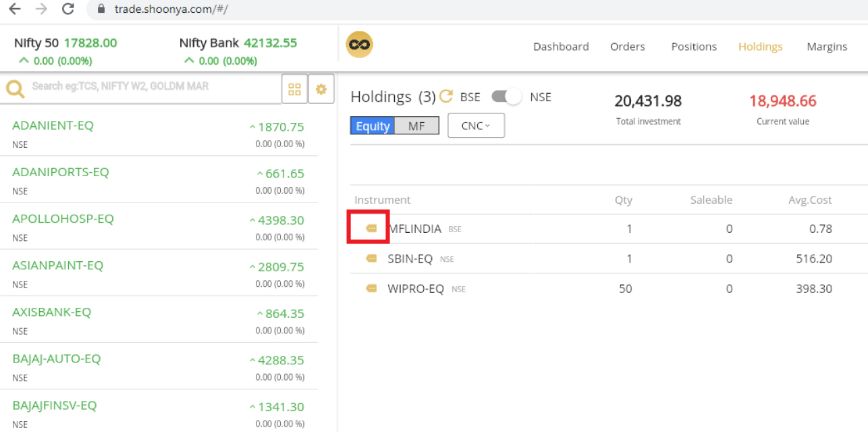
Task: Click ADANIPORTS price 661.65
Action: tap(285, 173)
